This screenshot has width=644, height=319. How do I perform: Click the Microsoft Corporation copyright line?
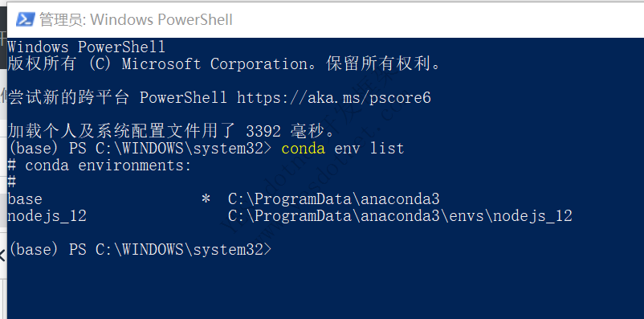(224, 64)
